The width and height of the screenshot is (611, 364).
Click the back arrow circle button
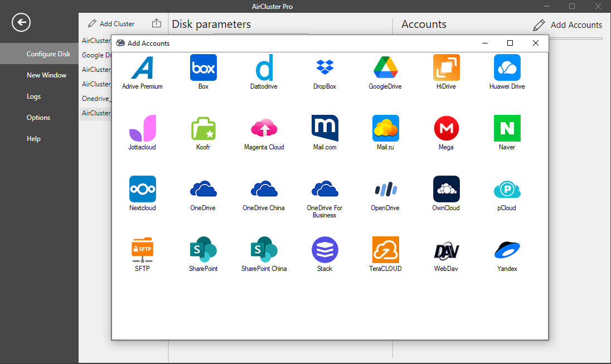(x=21, y=23)
